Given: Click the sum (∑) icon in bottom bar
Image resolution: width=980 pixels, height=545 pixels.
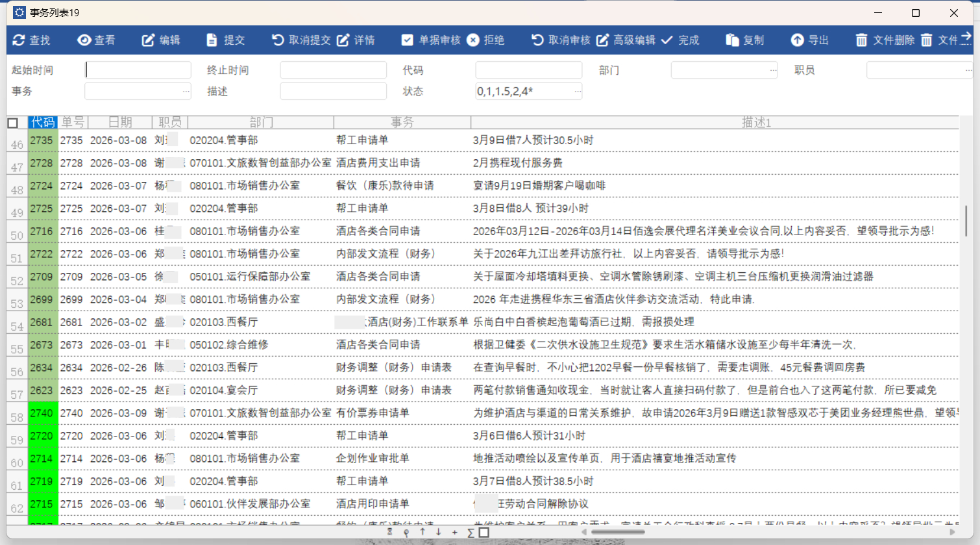Looking at the screenshot, I should click(x=471, y=533).
